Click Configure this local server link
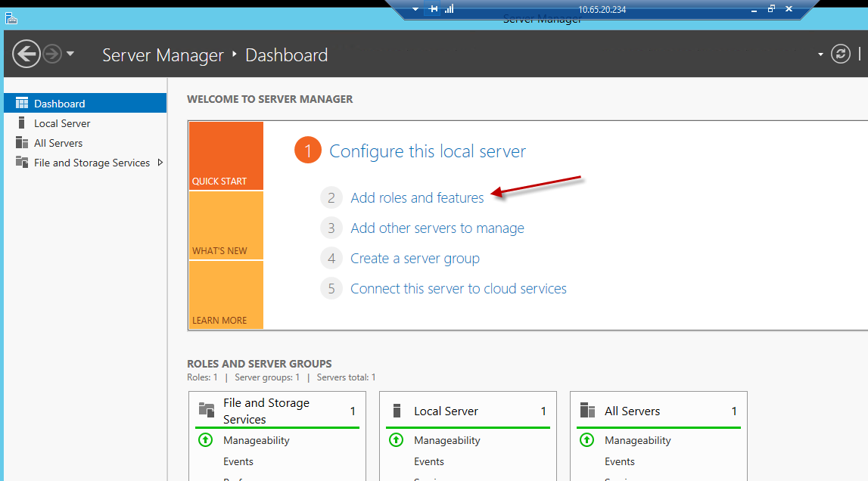Screen dimensions: 868x481 click(428, 151)
